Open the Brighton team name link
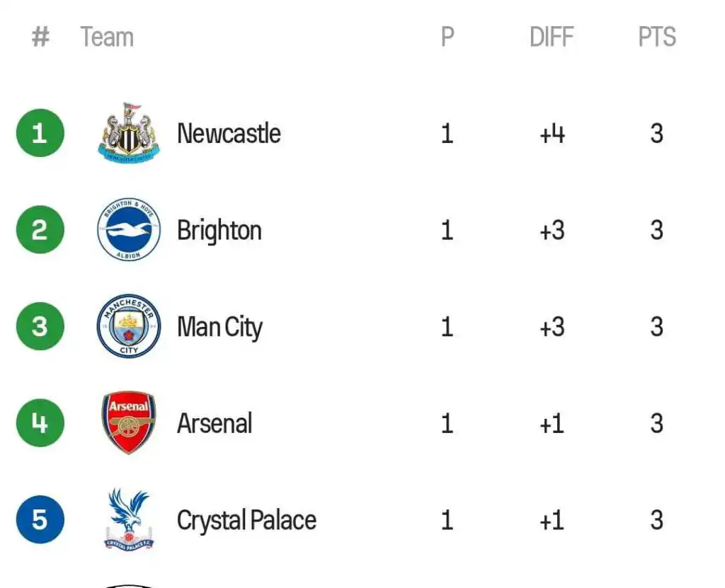This screenshot has width=725, height=588. 219,231
